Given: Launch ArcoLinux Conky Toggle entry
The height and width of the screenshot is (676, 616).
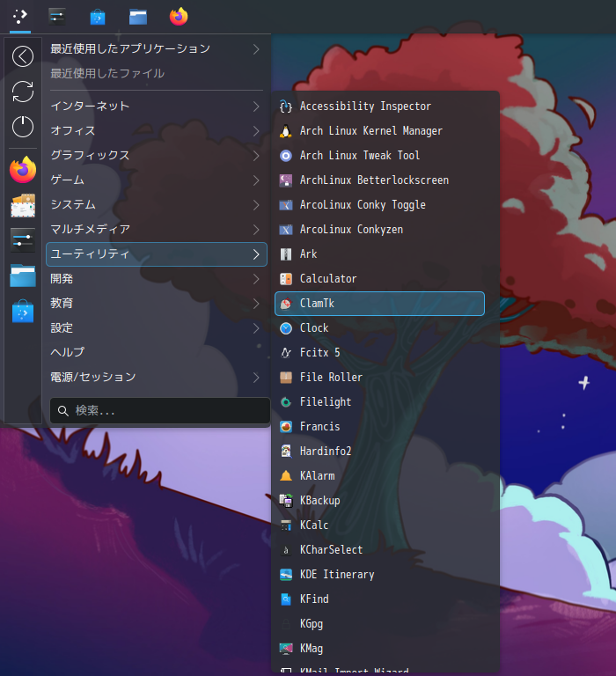Looking at the screenshot, I should click(380, 205).
